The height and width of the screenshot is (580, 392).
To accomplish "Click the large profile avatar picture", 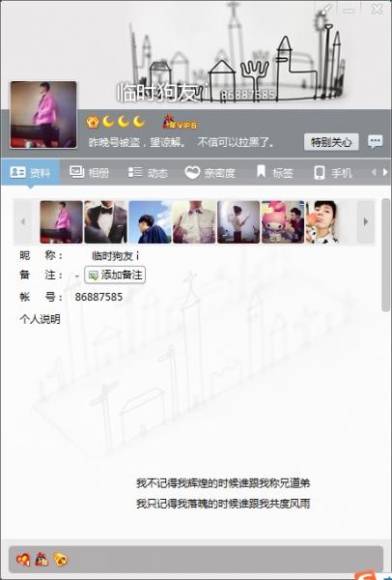I will click(x=43, y=115).
